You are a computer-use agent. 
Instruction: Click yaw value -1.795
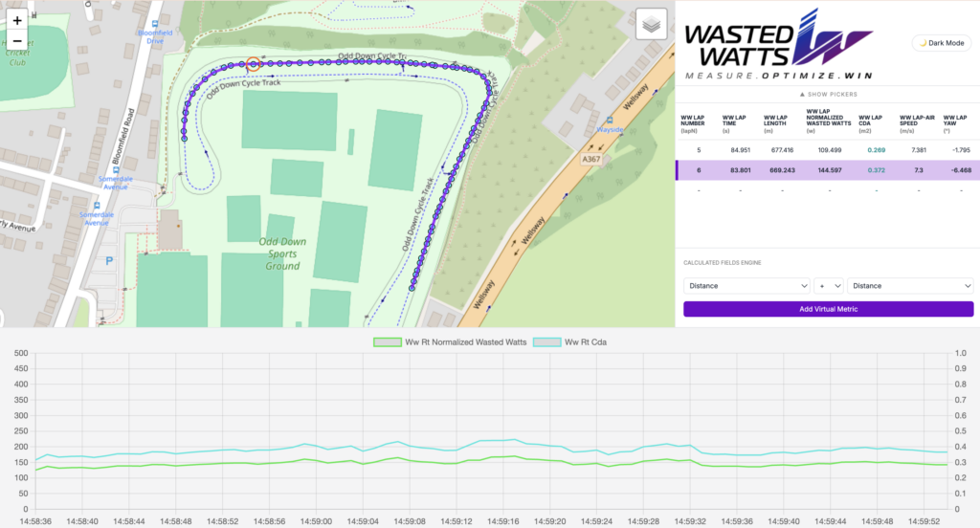[x=961, y=150]
